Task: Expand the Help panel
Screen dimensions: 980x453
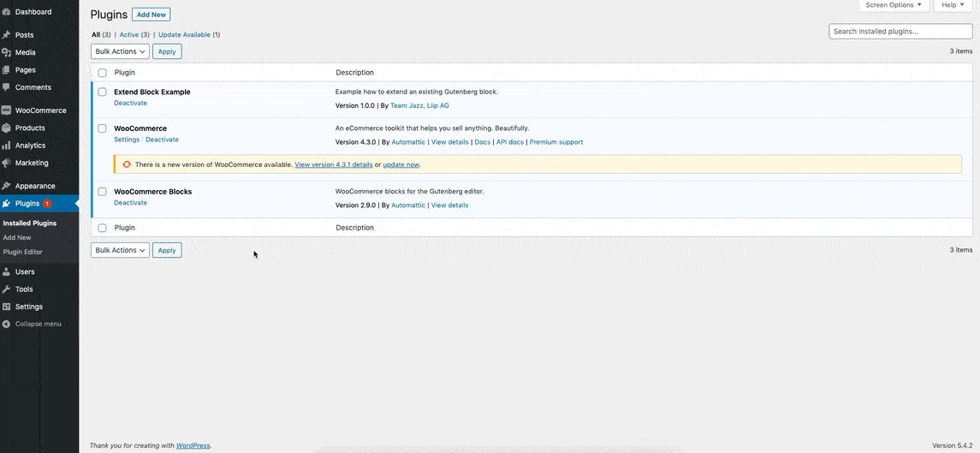Action: (953, 5)
